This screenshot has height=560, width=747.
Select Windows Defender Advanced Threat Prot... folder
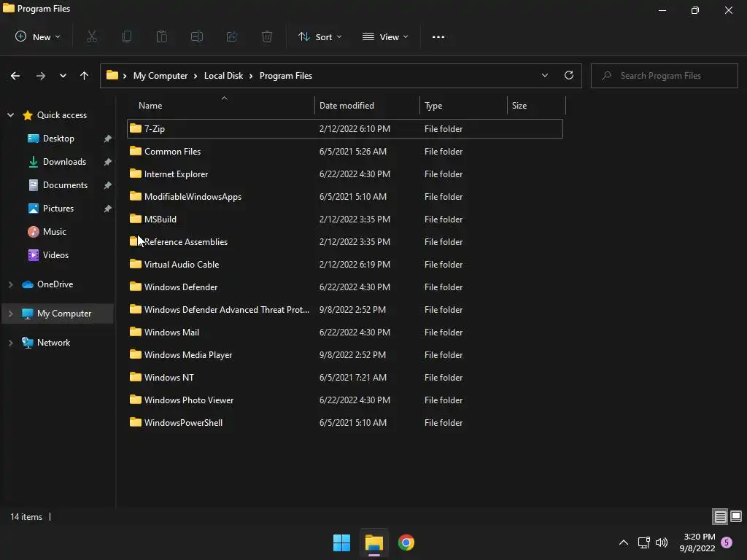pyautogui.click(x=345, y=309)
